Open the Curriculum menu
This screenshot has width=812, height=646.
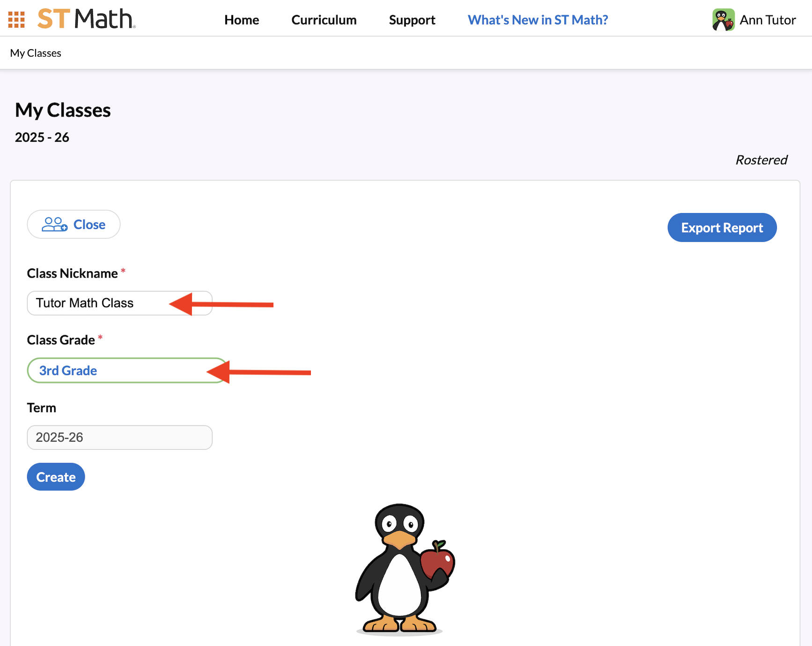click(324, 20)
